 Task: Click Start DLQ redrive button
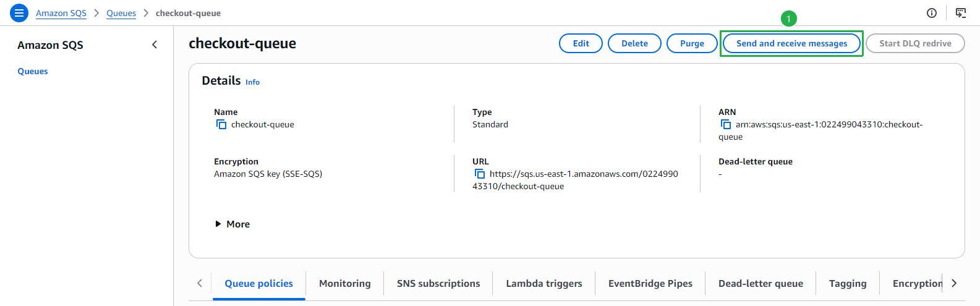(x=915, y=43)
